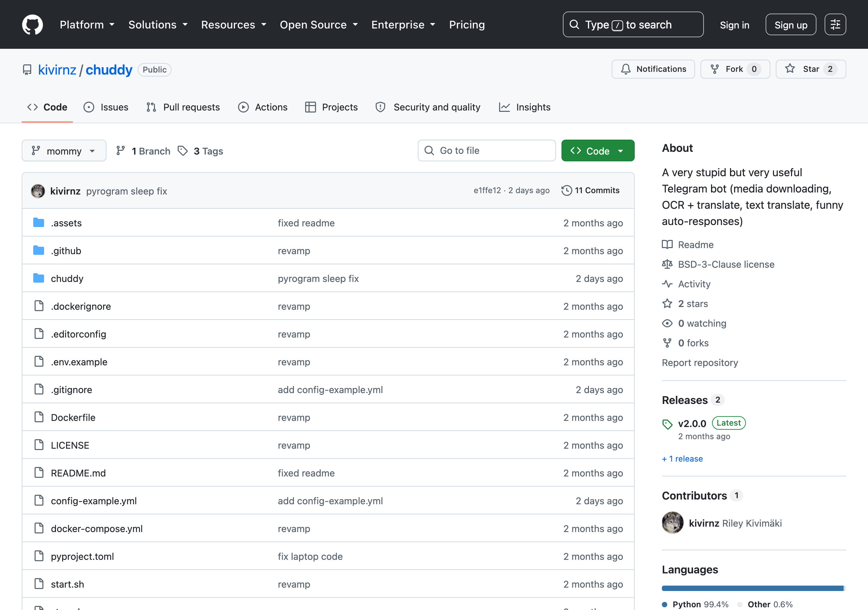The height and width of the screenshot is (610, 868).
Task: Expand the Solutions menu
Action: 158,24
